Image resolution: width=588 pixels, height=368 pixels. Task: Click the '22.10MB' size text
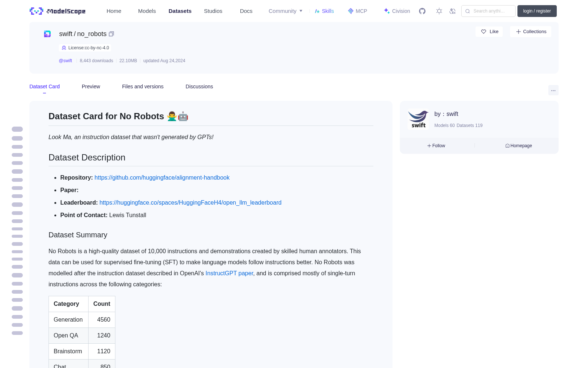coord(128,61)
